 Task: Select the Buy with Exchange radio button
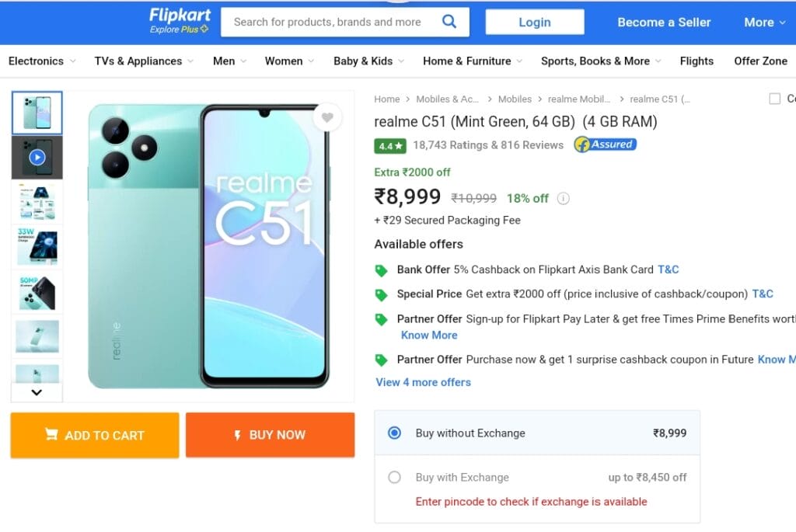click(x=394, y=477)
